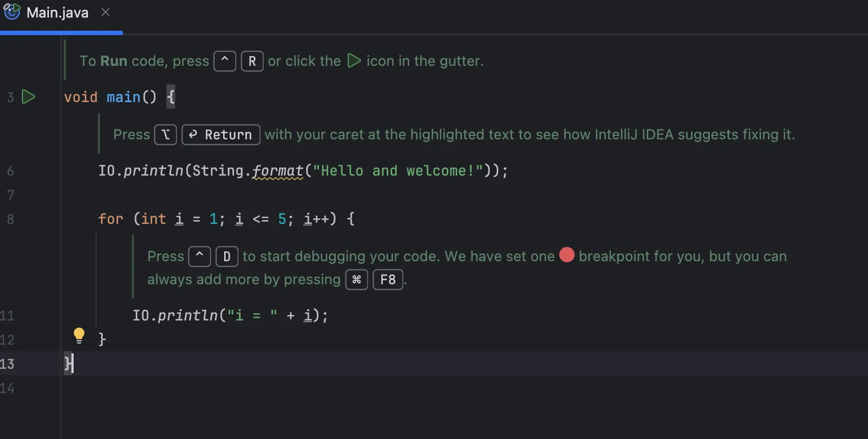Click the Return keycap in the hint text
The image size is (868, 439).
(220, 135)
